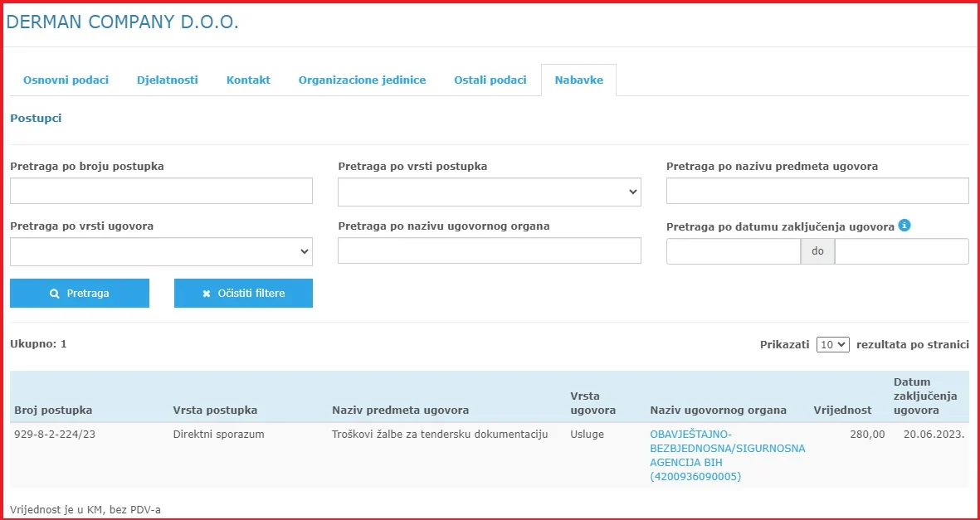This screenshot has height=520, width=980.
Task: Focus the Pretraga po broju postupka field
Action: [x=161, y=191]
